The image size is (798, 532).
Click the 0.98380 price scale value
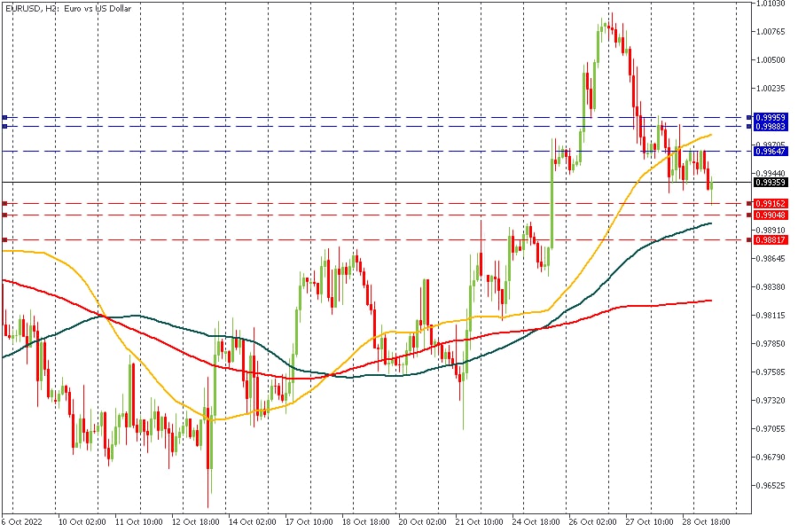[771, 287]
